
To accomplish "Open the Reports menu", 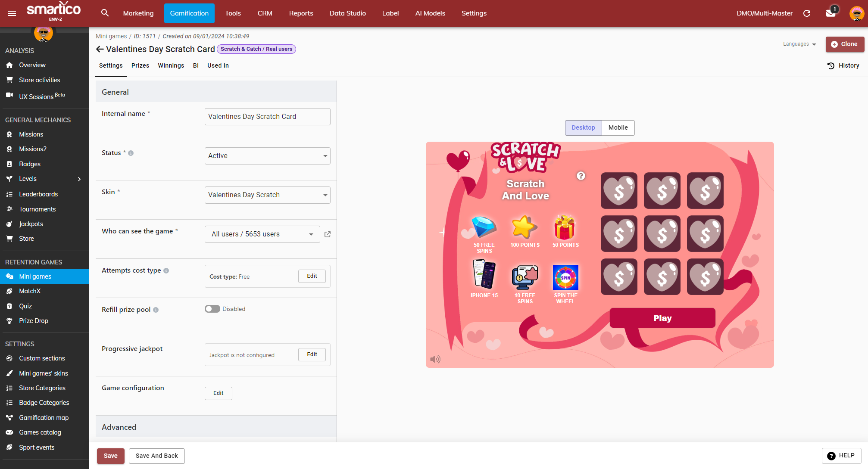I will 301,13.
